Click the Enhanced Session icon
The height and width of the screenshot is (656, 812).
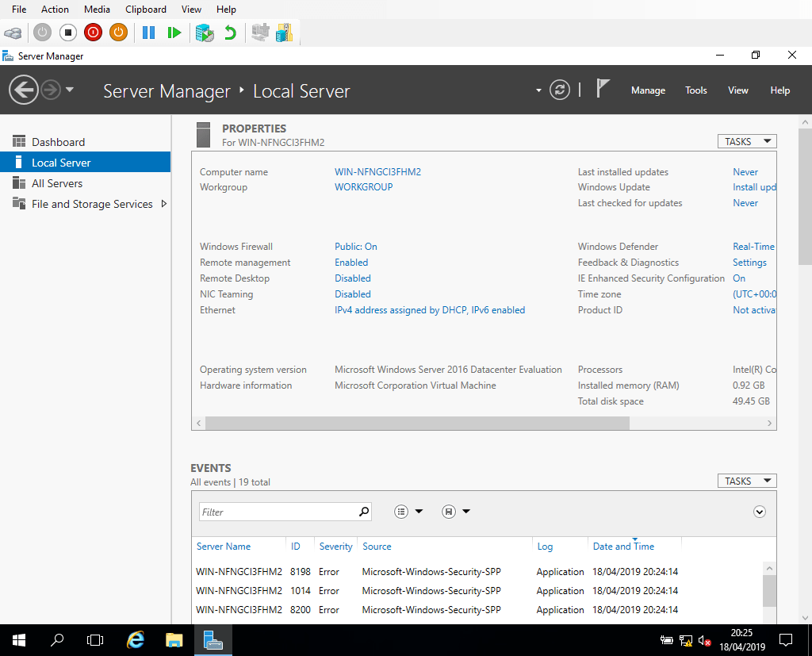(260, 33)
